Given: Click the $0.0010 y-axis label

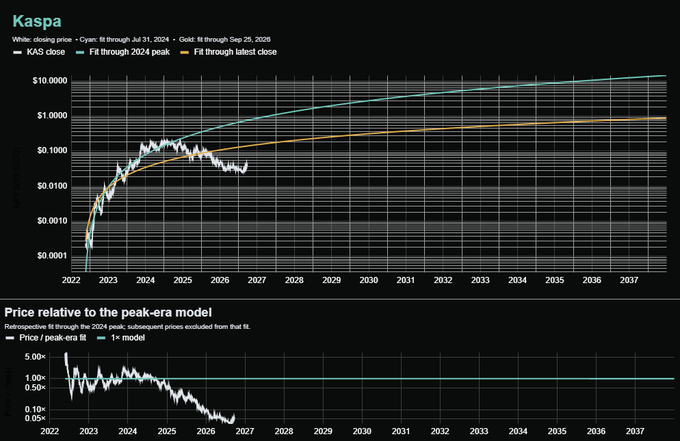Looking at the screenshot, I should tap(52, 221).
